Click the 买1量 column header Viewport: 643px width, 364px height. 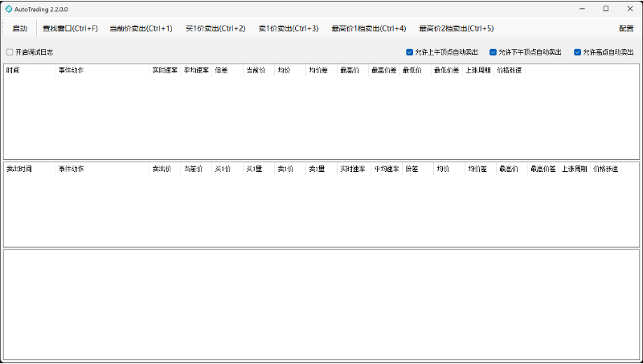click(x=259, y=169)
